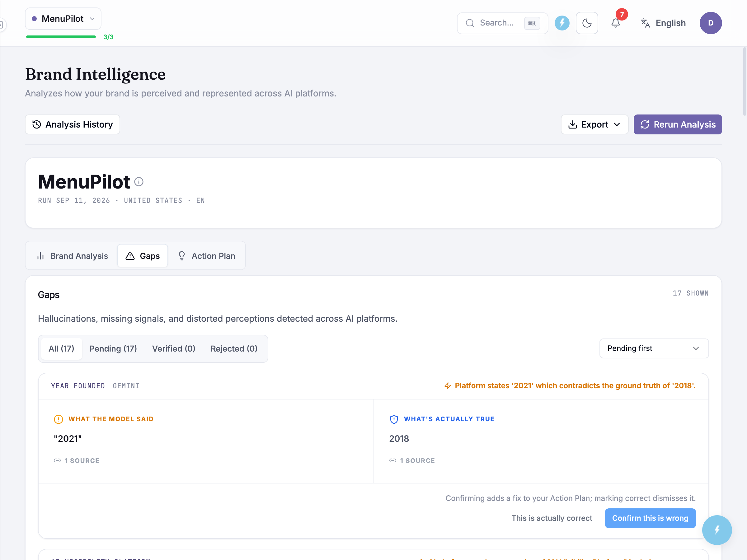
Task: Click the "1 SOURCE" text under "2021"
Action: [x=82, y=460]
